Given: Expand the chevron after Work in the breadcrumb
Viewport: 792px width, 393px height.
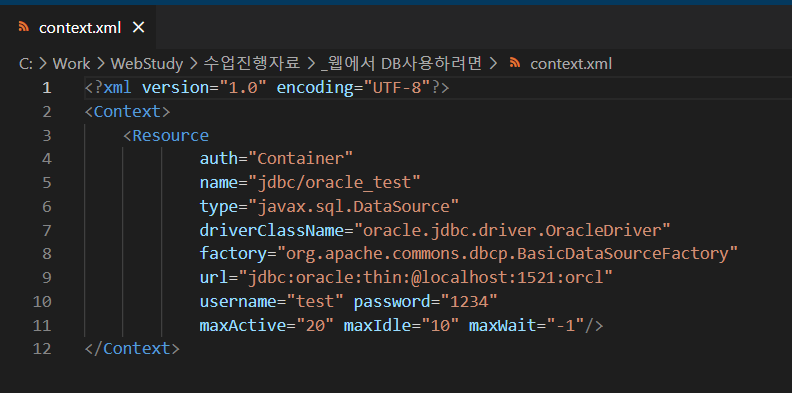Looking at the screenshot, I should (x=101, y=64).
